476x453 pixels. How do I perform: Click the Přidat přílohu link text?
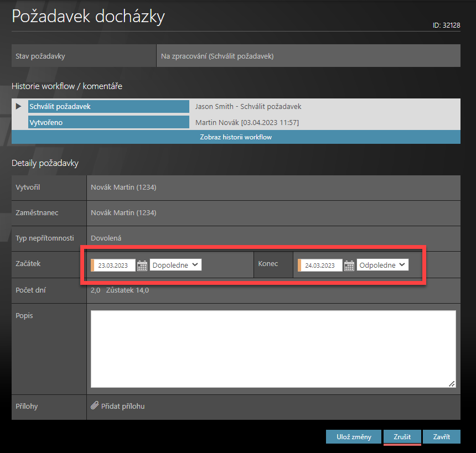point(123,406)
